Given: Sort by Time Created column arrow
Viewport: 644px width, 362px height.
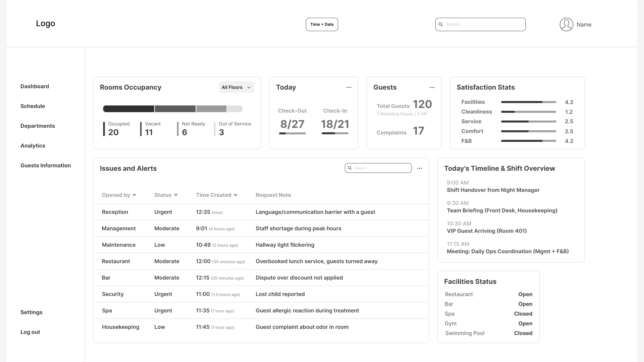Looking at the screenshot, I should click(x=236, y=195).
